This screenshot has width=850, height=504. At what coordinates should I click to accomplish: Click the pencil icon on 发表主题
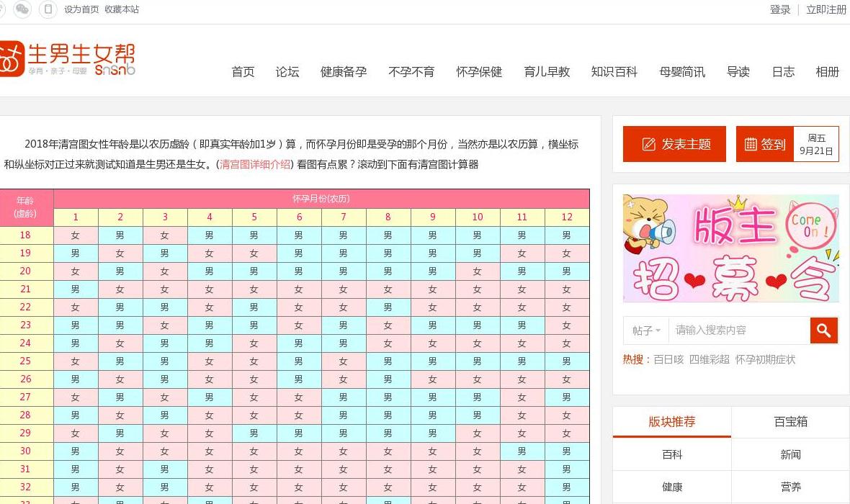point(648,144)
